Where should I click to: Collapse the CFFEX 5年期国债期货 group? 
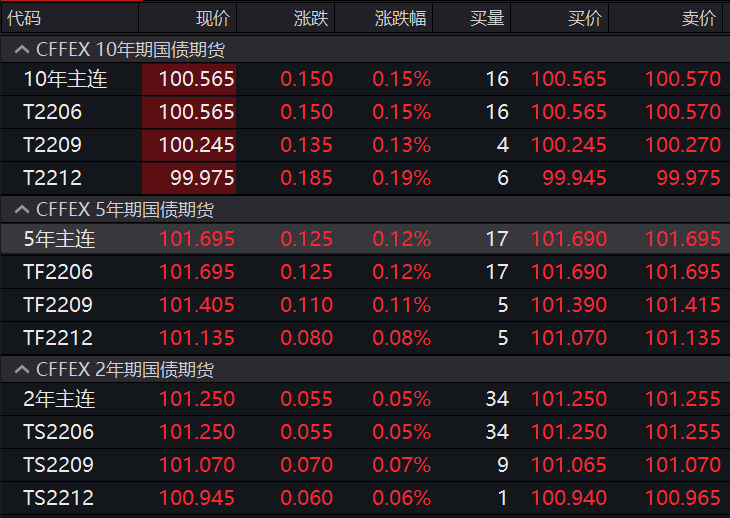click(20, 210)
